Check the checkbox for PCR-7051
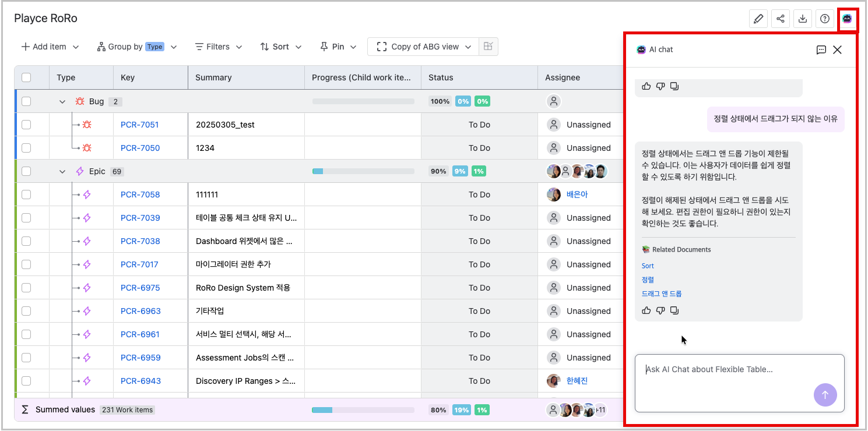 point(26,124)
